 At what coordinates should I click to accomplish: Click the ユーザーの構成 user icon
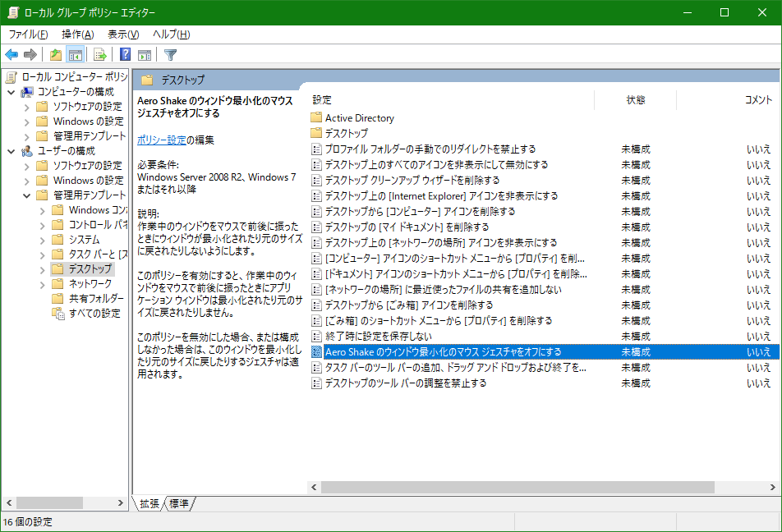27,151
